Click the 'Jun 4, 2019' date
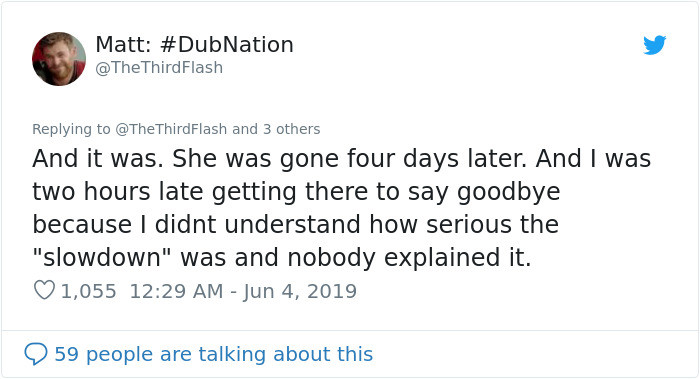 tap(300, 291)
